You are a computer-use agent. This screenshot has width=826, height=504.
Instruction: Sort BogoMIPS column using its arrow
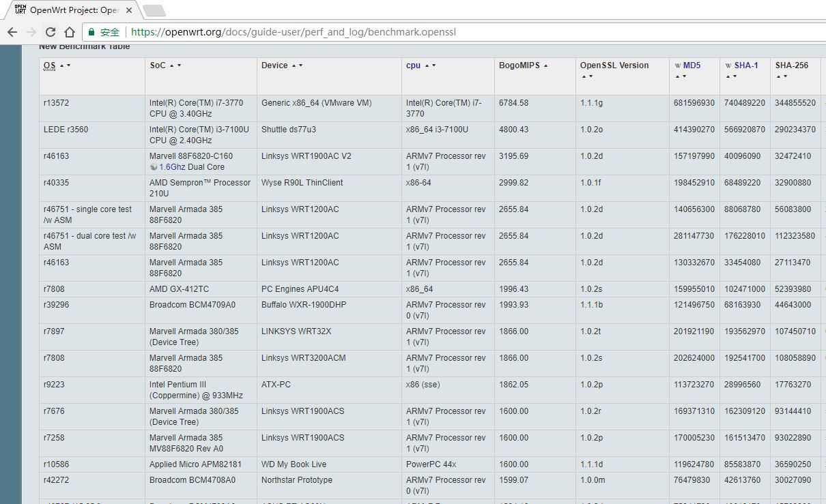click(546, 66)
